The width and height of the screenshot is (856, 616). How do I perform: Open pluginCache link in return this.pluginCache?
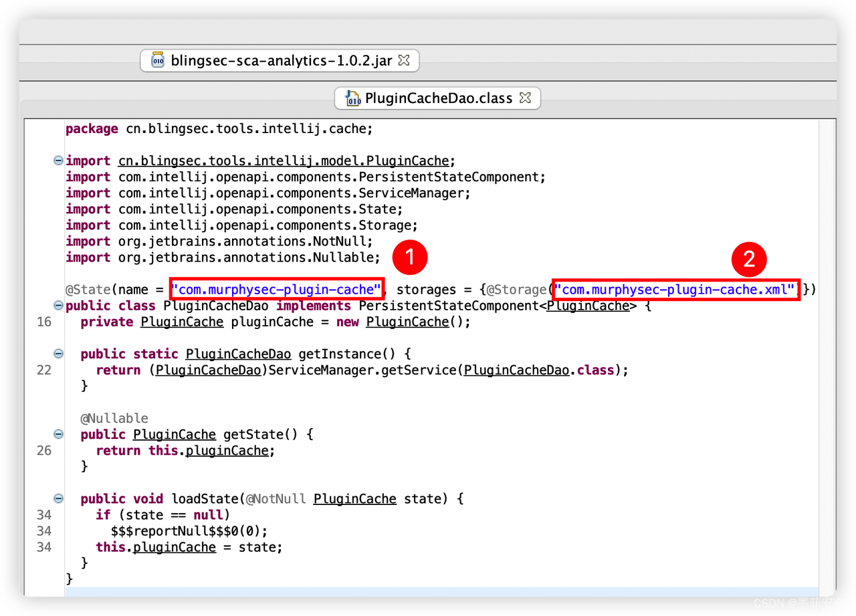point(227,450)
